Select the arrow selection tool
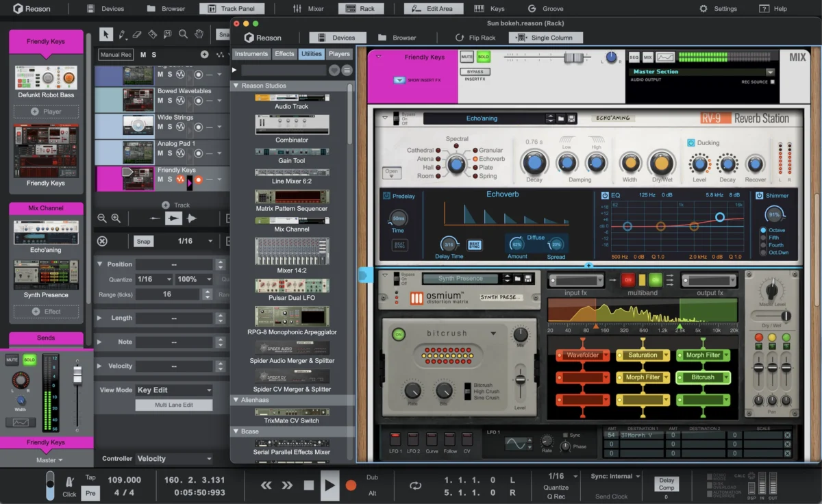Image resolution: width=822 pixels, height=504 pixels. click(x=105, y=34)
